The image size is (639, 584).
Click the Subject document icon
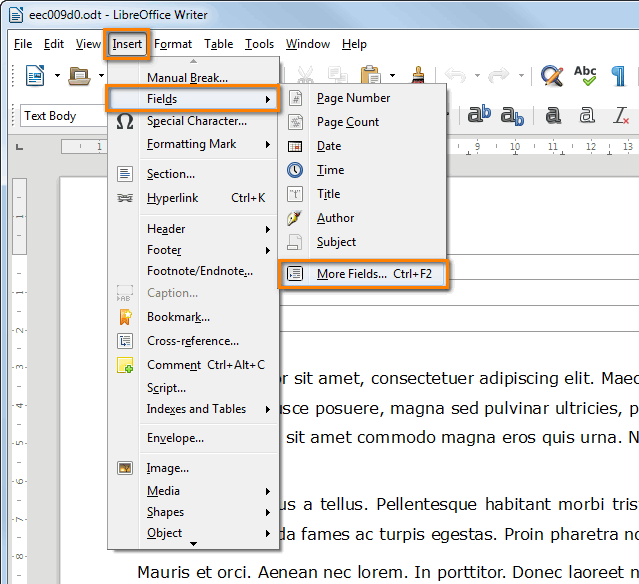(295, 242)
